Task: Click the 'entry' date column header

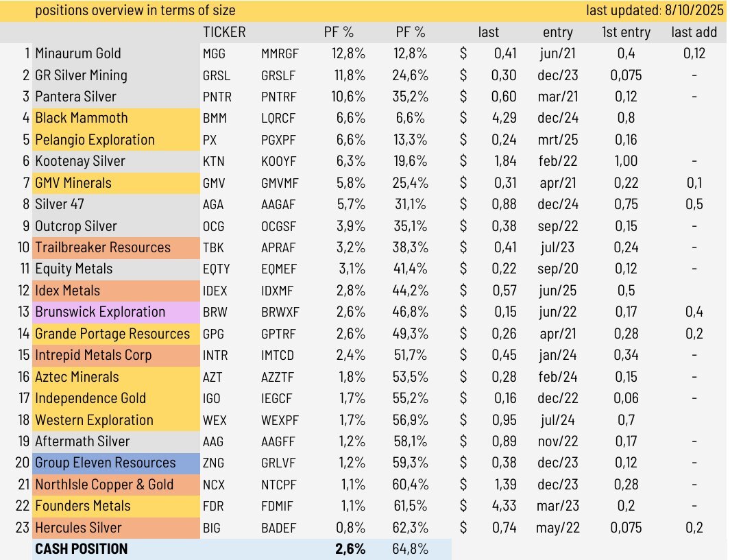Action: click(558, 32)
